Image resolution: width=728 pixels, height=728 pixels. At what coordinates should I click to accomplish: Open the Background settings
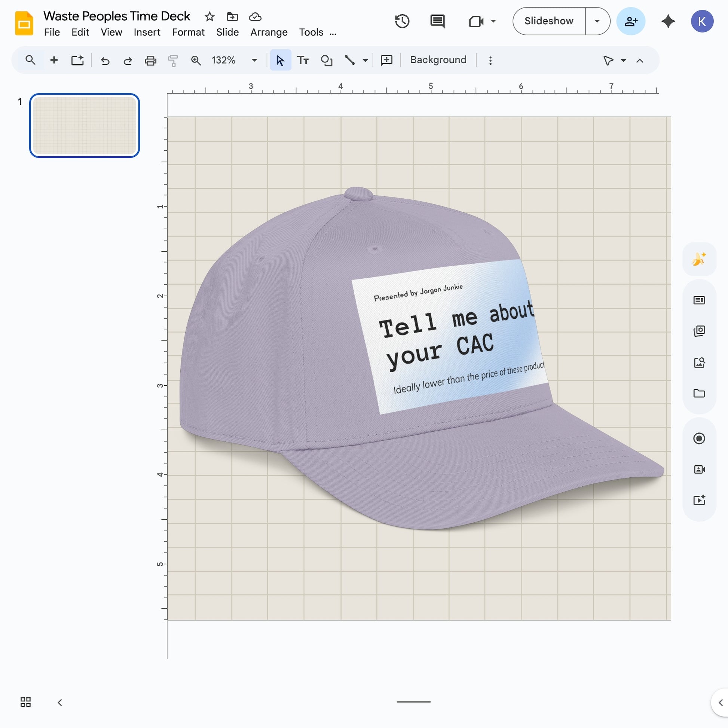pyautogui.click(x=438, y=60)
